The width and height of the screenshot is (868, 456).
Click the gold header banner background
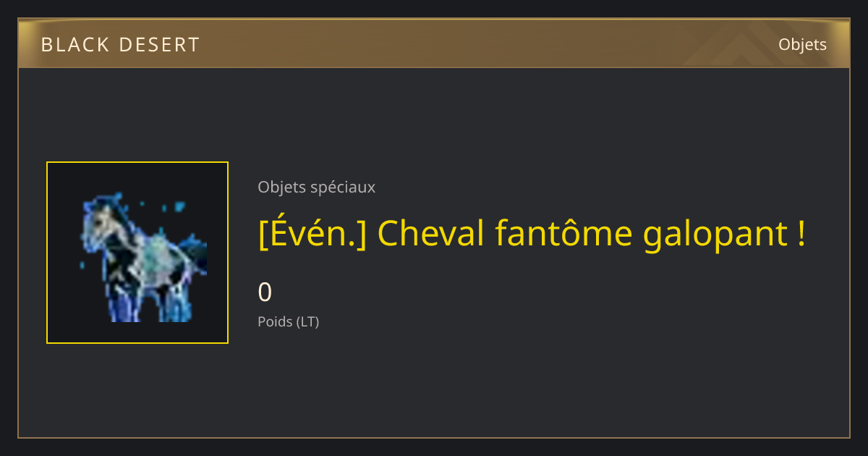434,43
